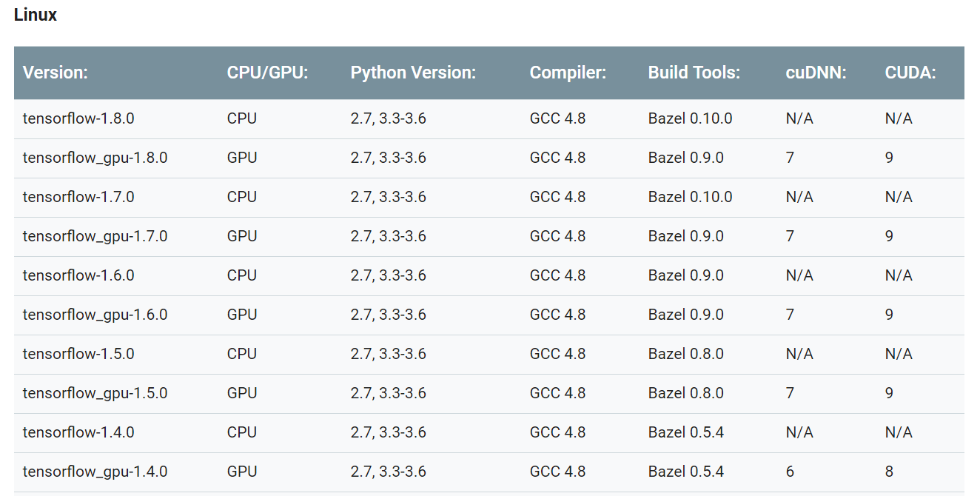Screen dimensions: 980x496
Task: Click Bazel 0.10.0 in the tensorflow-1.7.0 row
Action: pos(691,197)
